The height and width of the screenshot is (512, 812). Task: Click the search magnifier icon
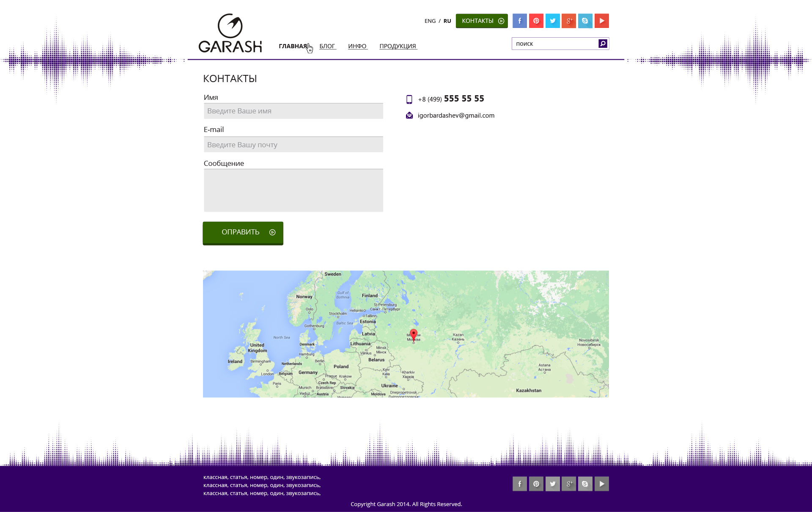click(x=603, y=44)
